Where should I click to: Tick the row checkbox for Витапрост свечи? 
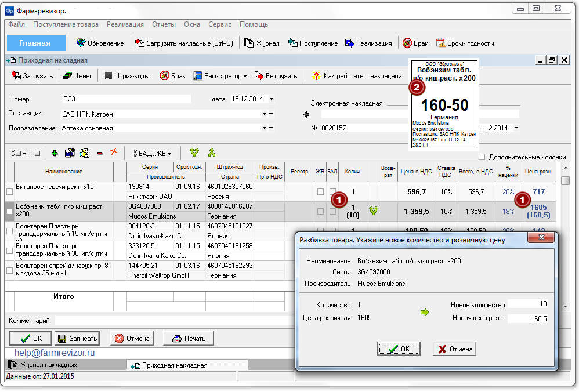coord(10,191)
